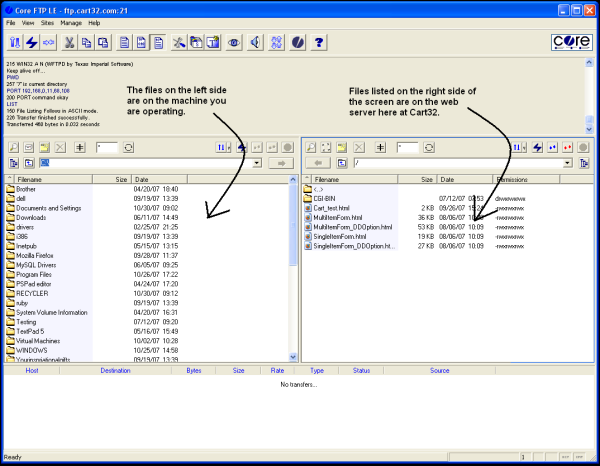Select SingleItemForm.html remote file

(339, 237)
